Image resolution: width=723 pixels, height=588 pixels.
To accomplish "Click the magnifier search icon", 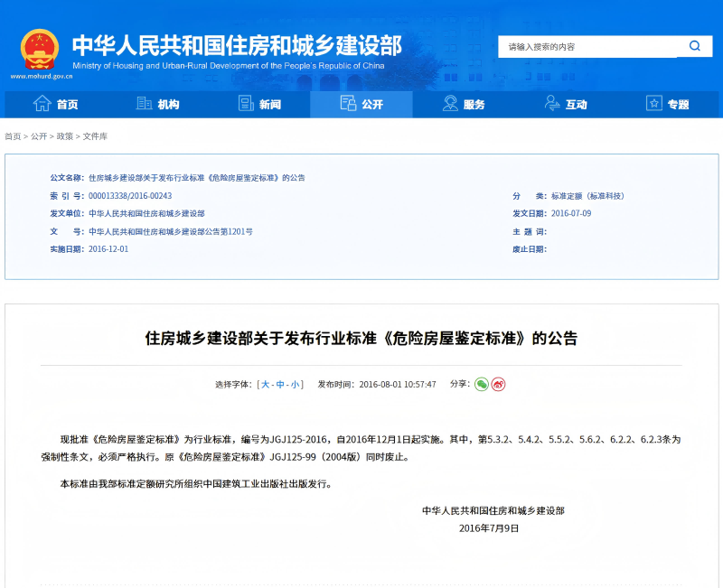I will [x=694, y=46].
